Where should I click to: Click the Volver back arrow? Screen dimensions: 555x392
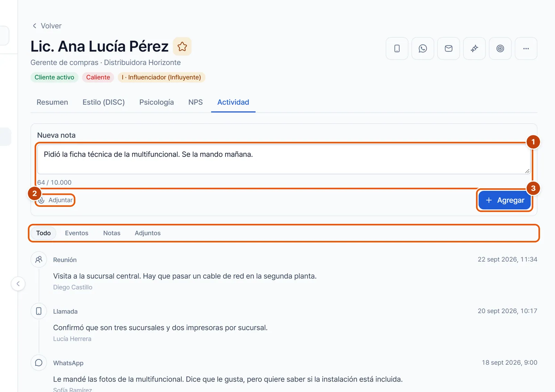pyautogui.click(x=46, y=26)
